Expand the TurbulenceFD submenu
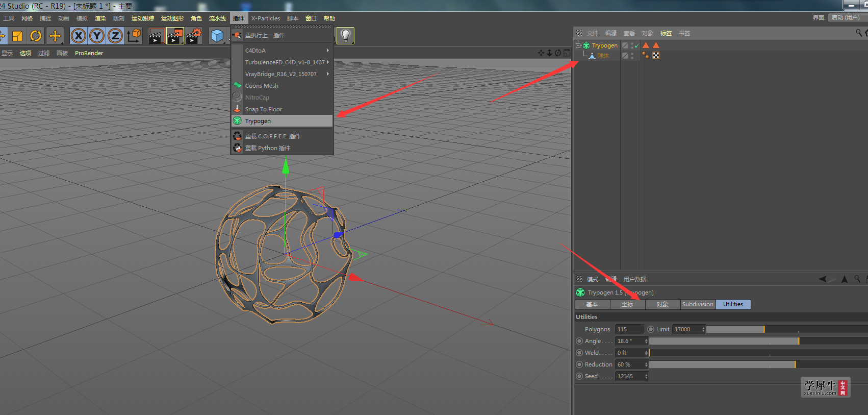This screenshot has height=415, width=868. (x=328, y=62)
